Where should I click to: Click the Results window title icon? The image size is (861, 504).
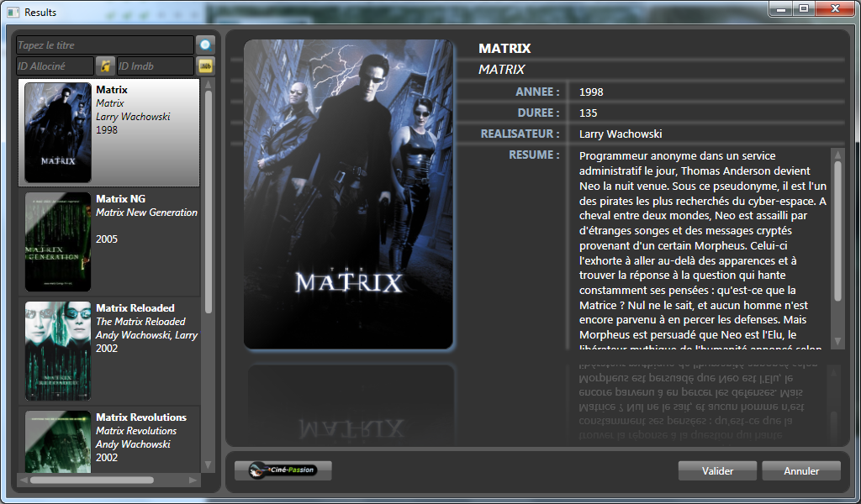tap(13, 12)
